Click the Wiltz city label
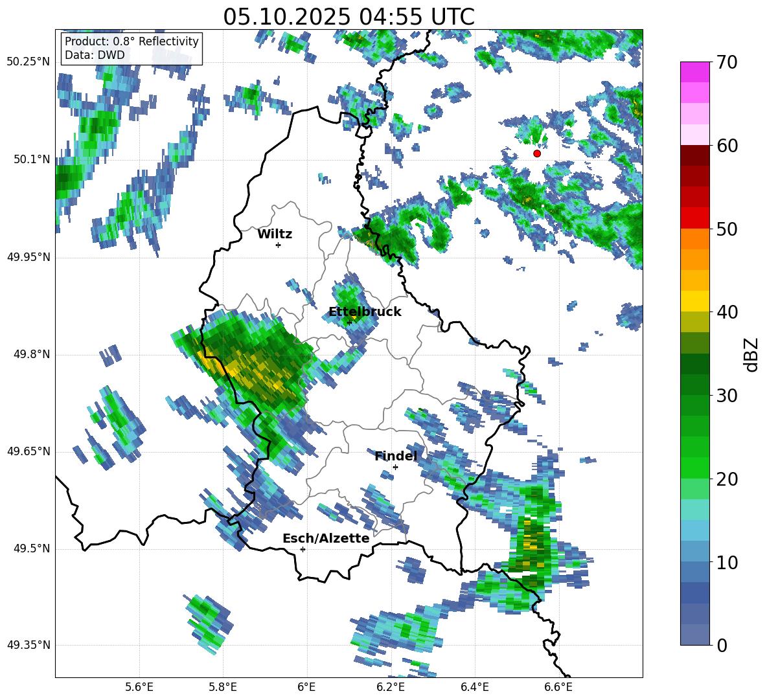This screenshot has height=700, width=767. [x=275, y=234]
